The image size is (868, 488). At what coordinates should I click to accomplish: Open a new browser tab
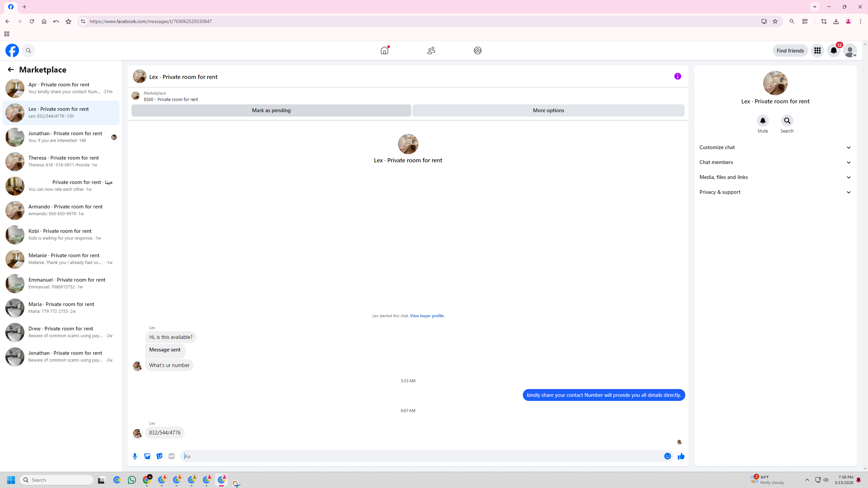[24, 7]
